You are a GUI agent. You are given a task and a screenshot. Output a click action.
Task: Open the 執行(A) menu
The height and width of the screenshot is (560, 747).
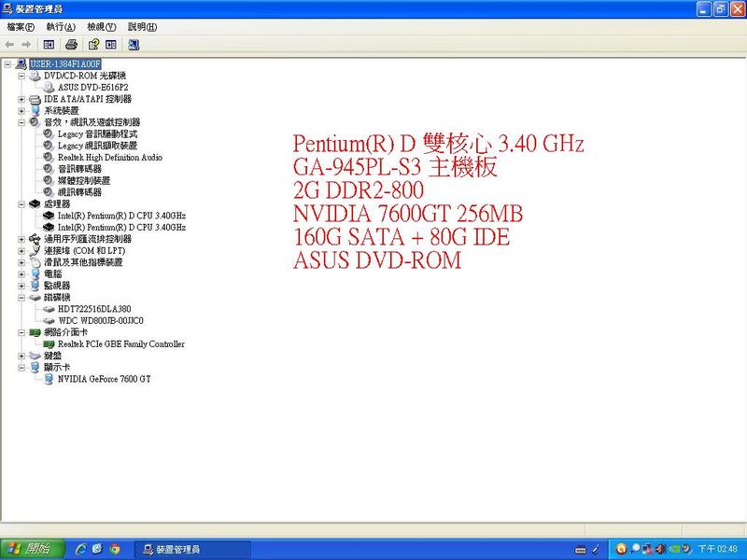61,27
